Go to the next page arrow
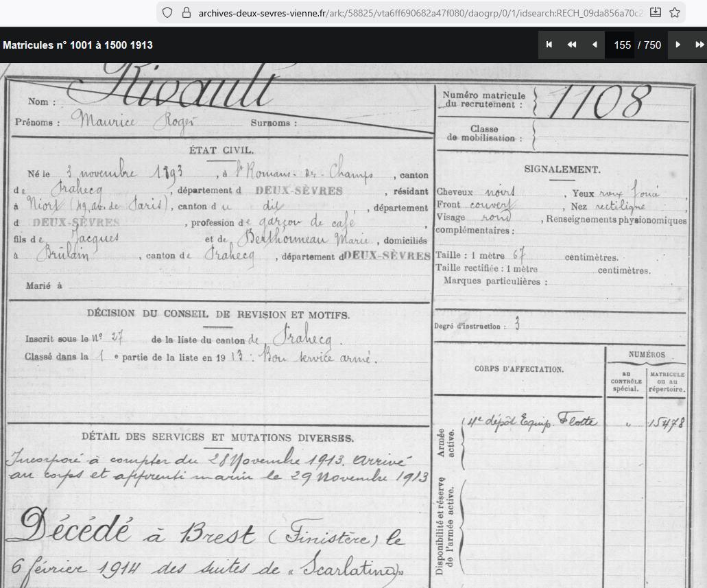707x588 pixels. tap(678, 45)
